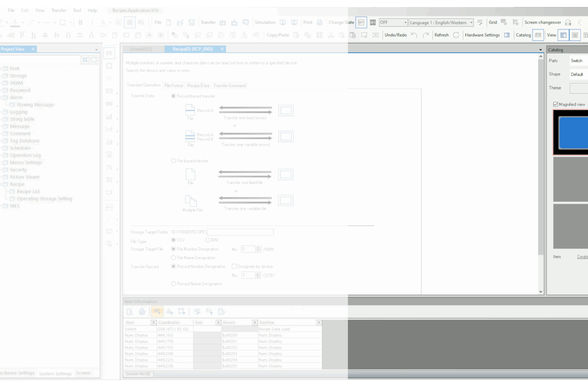
Task: Click the Undo arrow icon
Action: coord(414,35)
